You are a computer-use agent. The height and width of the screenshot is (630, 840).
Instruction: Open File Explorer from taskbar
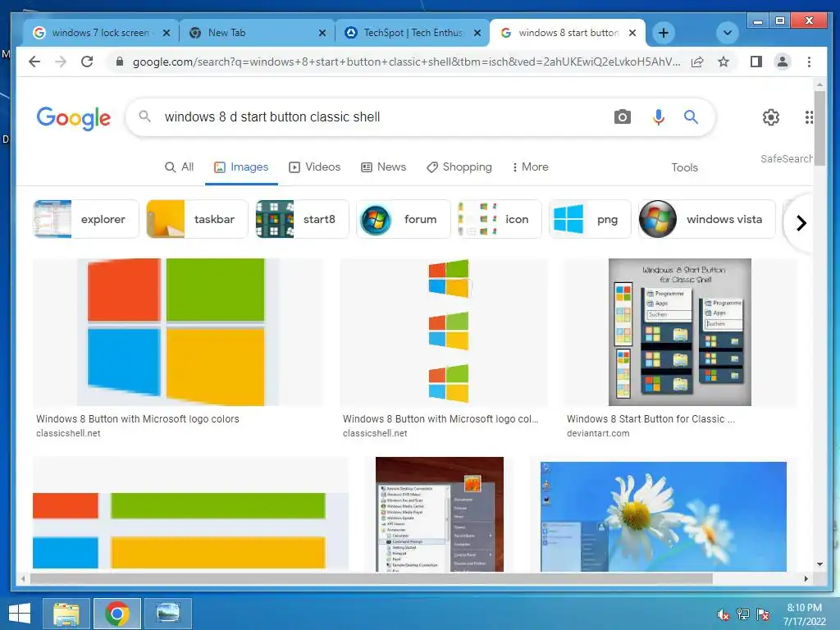pos(66,614)
